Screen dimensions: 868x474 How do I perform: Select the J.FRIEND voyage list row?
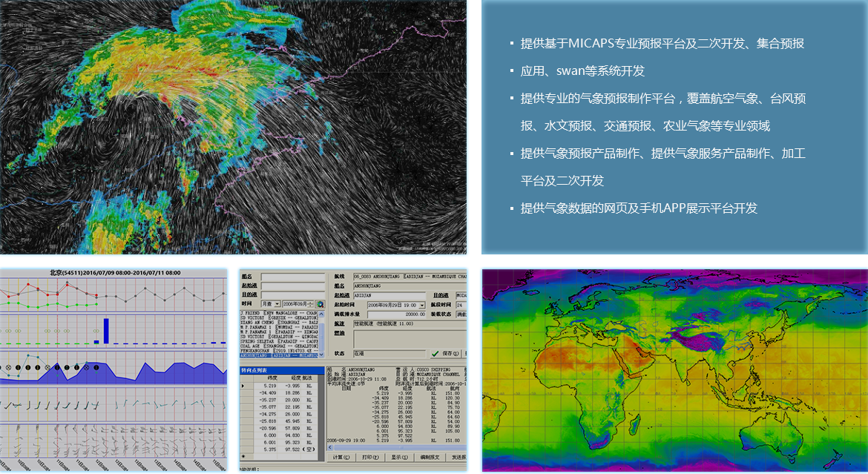point(279,313)
